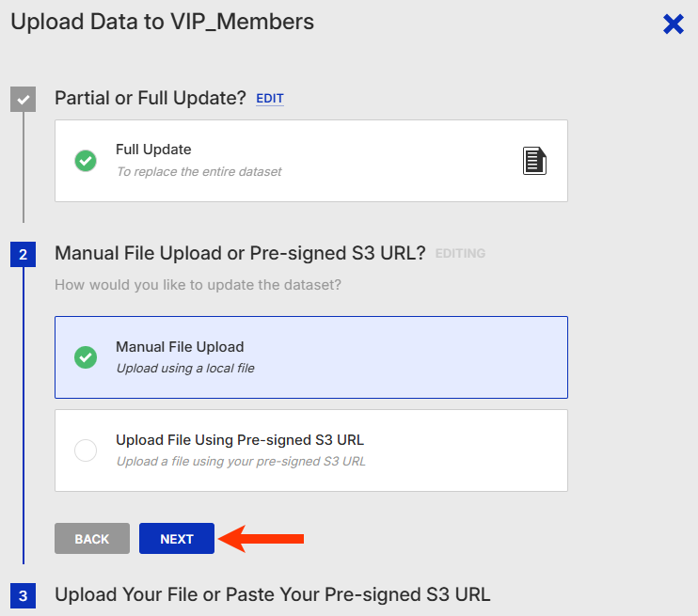Click the EDITING status label
698x616 pixels.
point(460,254)
